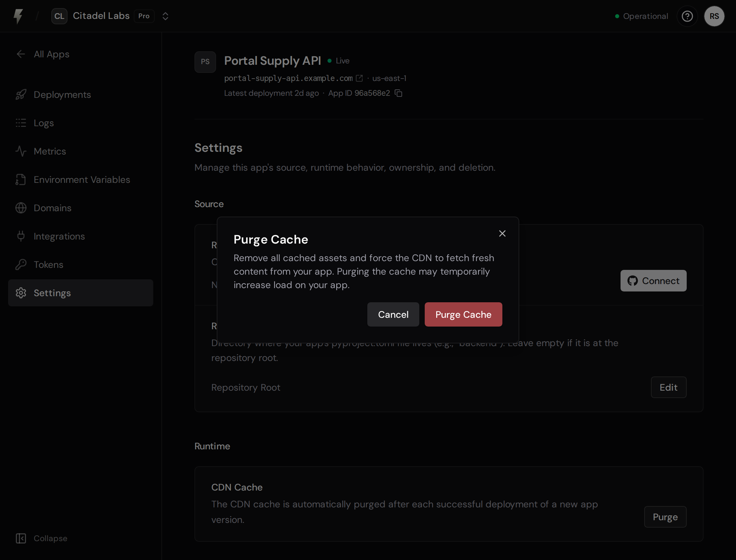Viewport: 736px width, 560px height.
Task: Click the Source section heading
Action: click(209, 204)
